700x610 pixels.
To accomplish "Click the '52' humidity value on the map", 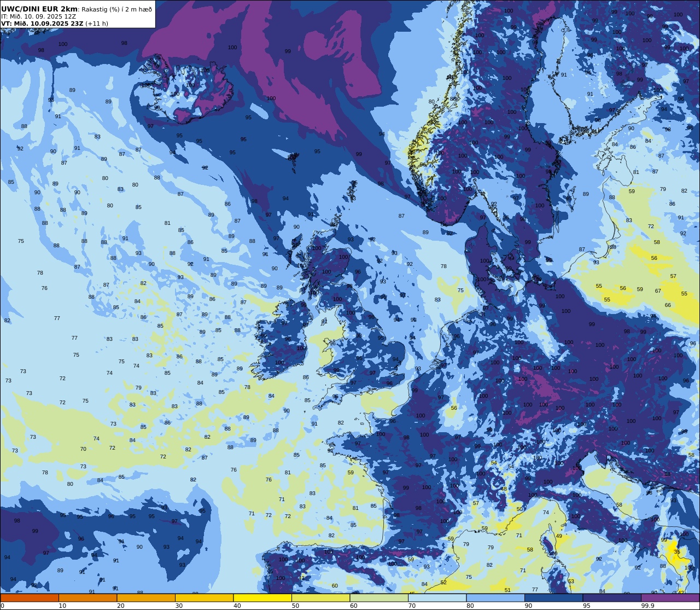I will click(x=444, y=583).
